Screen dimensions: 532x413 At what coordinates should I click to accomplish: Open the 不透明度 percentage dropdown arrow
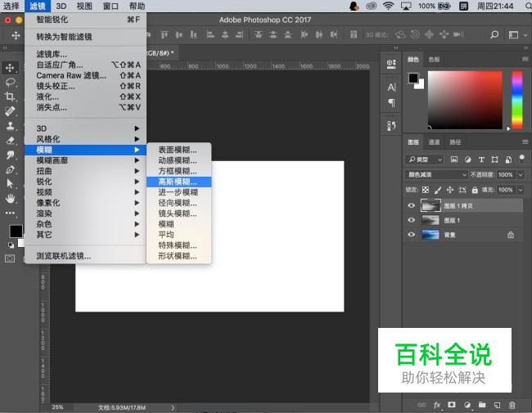pyautogui.click(x=521, y=175)
